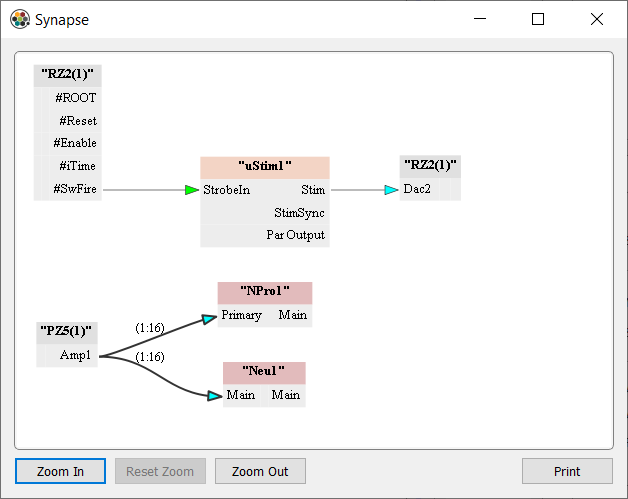Click the #ROOT port
Image resolution: width=628 pixels, height=499 pixels.
pyautogui.click(x=75, y=98)
